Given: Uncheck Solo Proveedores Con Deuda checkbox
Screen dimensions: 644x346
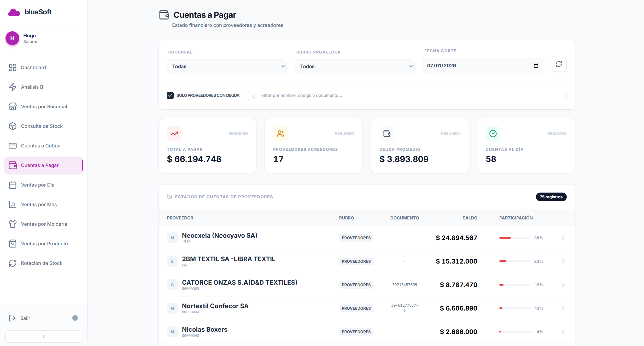Looking at the screenshot, I should tap(170, 95).
